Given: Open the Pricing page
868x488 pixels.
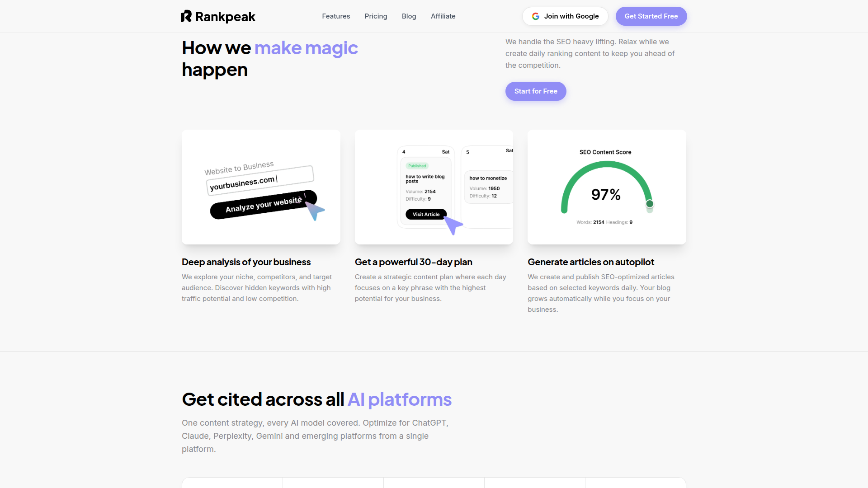Looking at the screenshot, I should pyautogui.click(x=376, y=16).
